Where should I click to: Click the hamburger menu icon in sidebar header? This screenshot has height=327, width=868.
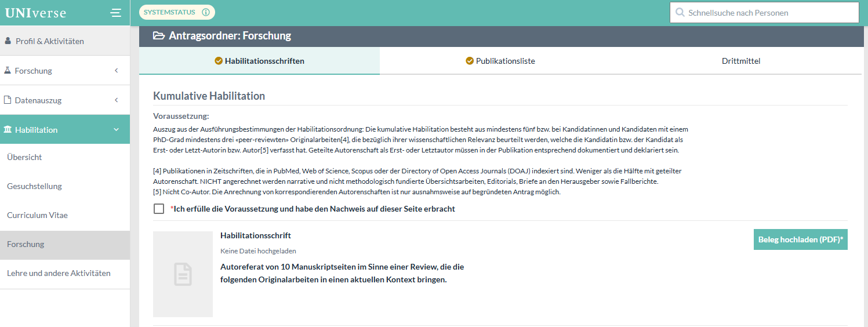pyautogui.click(x=116, y=13)
